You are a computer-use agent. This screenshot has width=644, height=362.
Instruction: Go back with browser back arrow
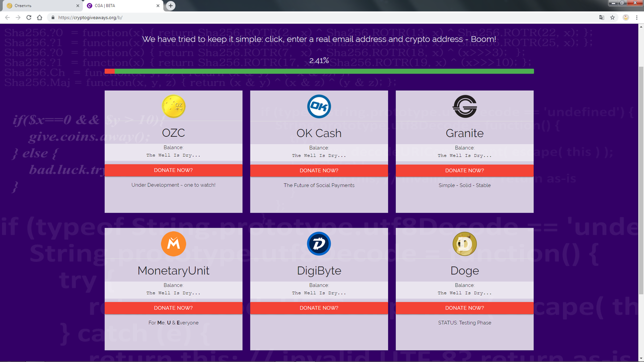pos(7,17)
